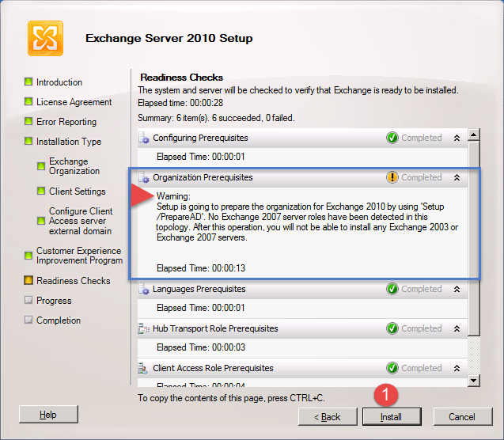Click the Completion step label
The image size is (504, 440).
(x=59, y=321)
